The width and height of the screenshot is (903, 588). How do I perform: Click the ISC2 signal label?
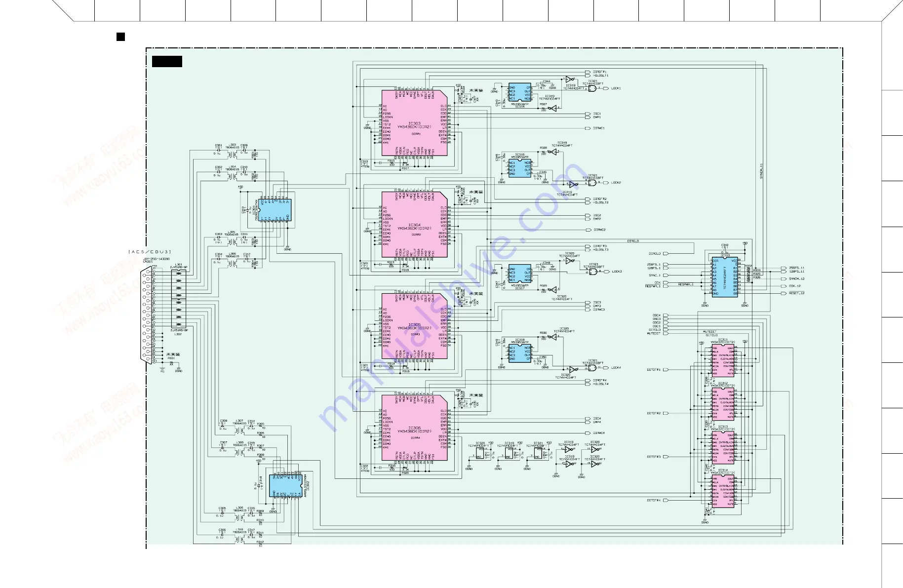(596, 215)
